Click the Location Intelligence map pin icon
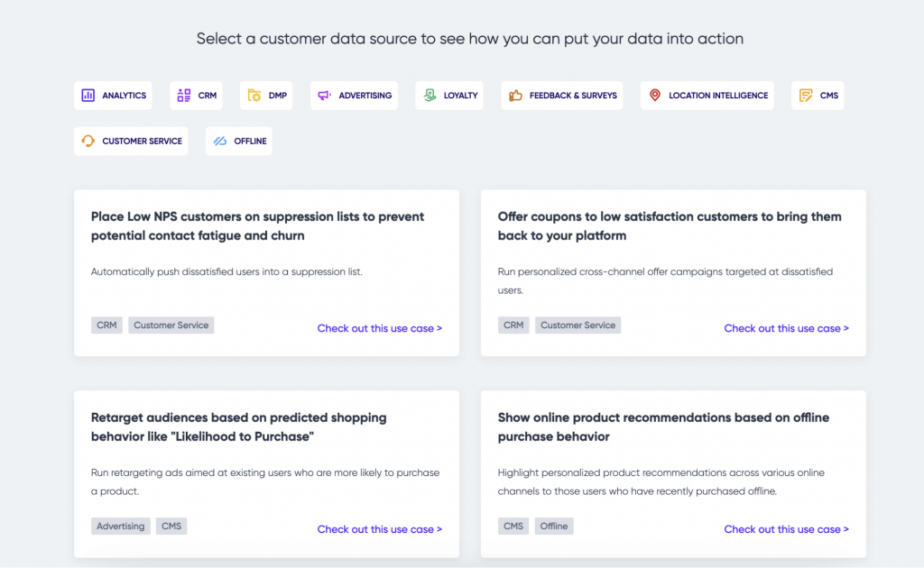This screenshot has height=568, width=924. (x=654, y=95)
